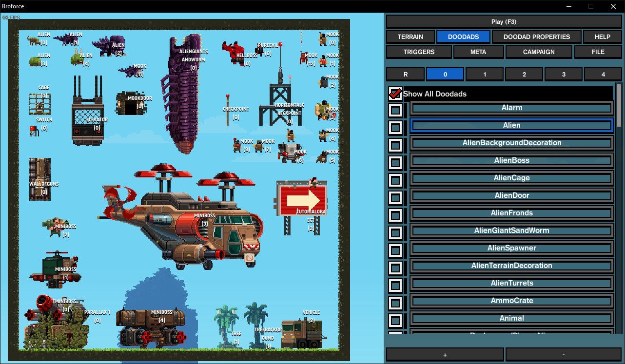Select the Animal entry in the list
Image resolution: width=625 pixels, height=364 pixels.
coord(511,318)
